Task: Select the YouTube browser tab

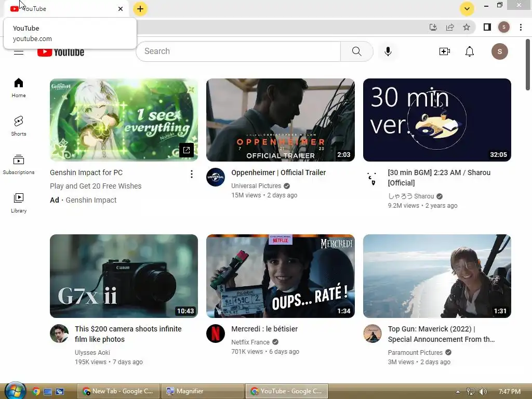Action: 66,9
